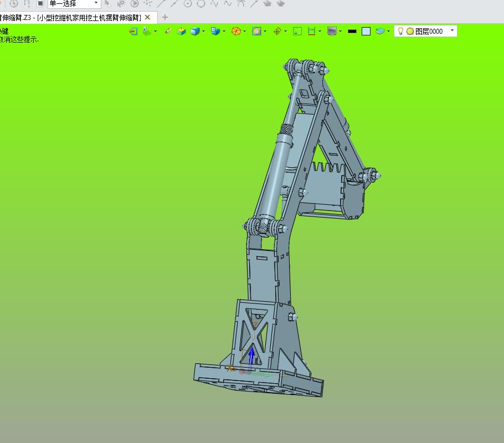Click the grayed compass clock icon
The width and height of the screenshot is (504, 443).
click(x=14, y=4)
